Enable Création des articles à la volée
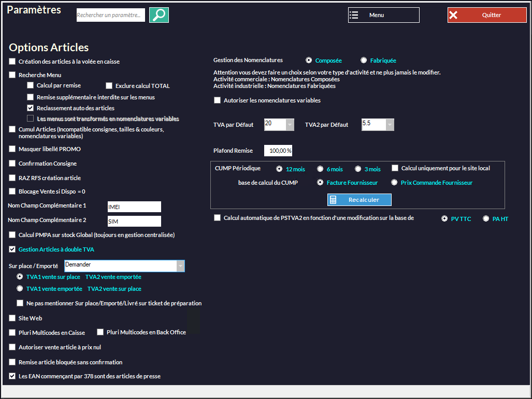Image resolution: width=532 pixels, height=399 pixels. [x=12, y=62]
